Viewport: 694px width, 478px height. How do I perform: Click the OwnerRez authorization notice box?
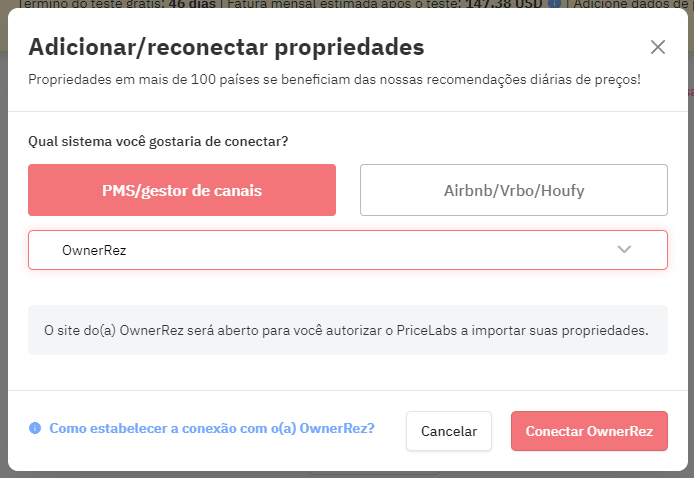[x=348, y=330]
